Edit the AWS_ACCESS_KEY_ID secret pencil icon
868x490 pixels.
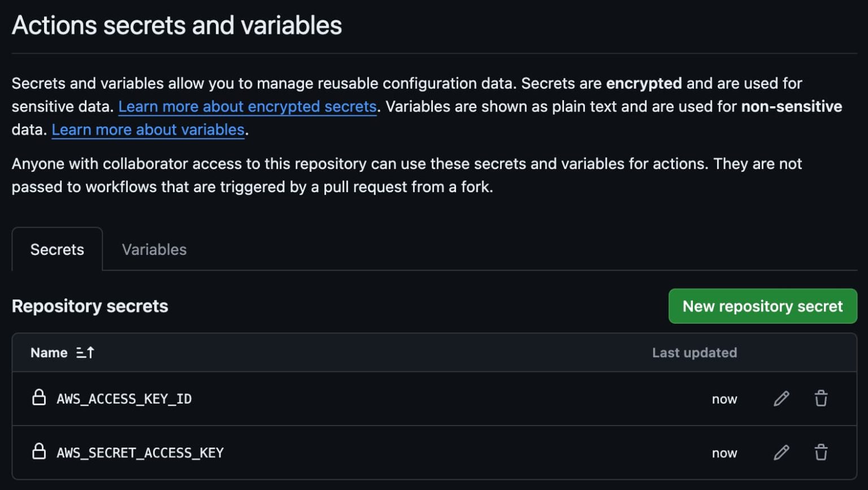tap(781, 398)
